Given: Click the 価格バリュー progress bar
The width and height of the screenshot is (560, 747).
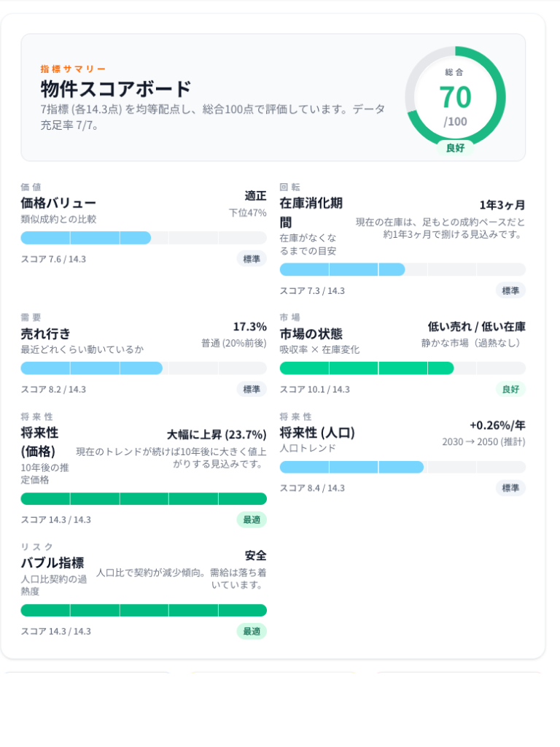Looking at the screenshot, I should point(144,238).
